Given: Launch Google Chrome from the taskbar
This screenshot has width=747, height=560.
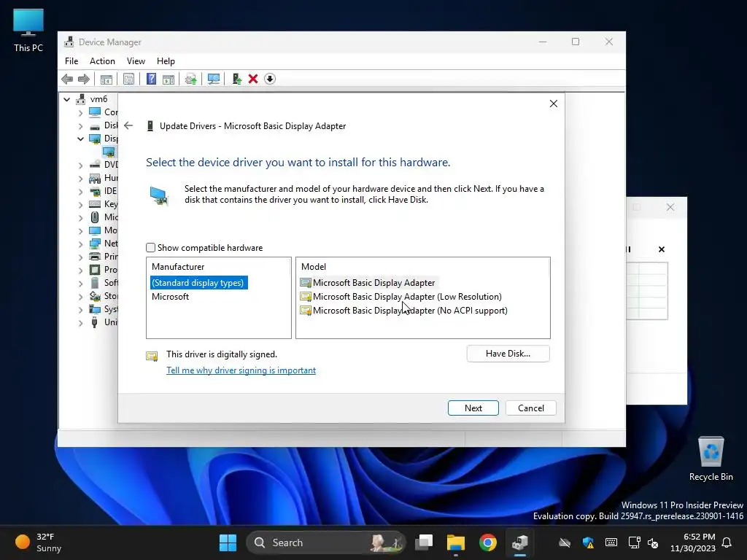Looking at the screenshot, I should point(488,542).
